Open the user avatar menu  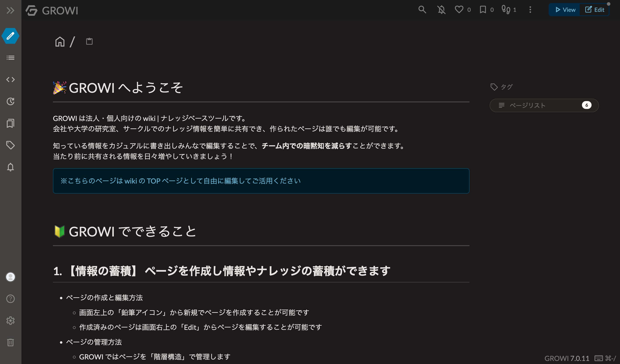click(10, 277)
